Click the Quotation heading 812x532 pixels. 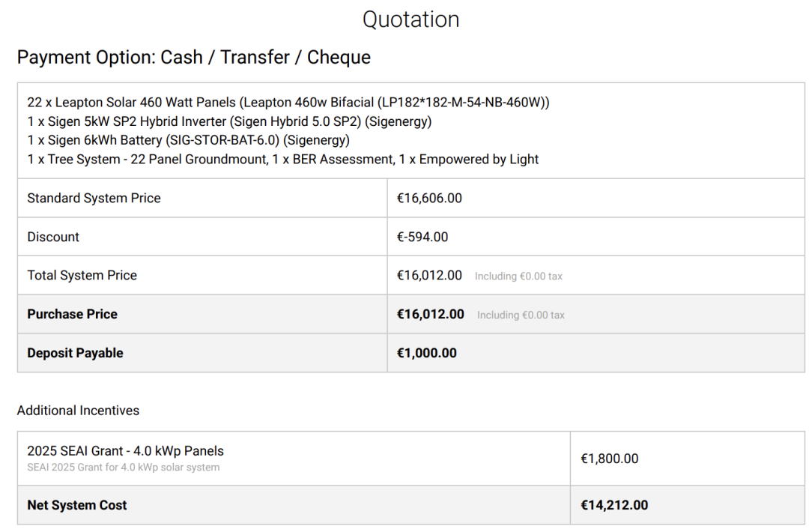pyautogui.click(x=410, y=19)
